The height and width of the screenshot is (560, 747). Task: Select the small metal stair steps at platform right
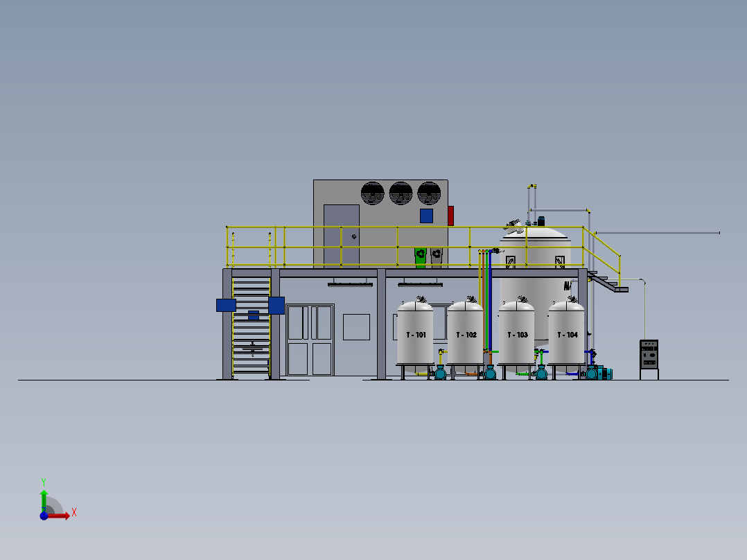click(608, 281)
